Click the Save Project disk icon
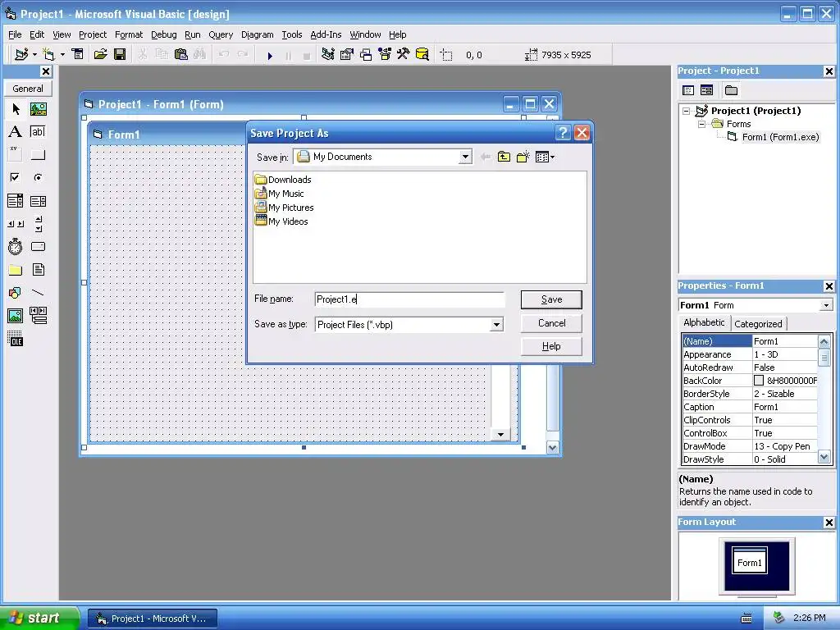Screen dimensions: 840x630 point(120,54)
